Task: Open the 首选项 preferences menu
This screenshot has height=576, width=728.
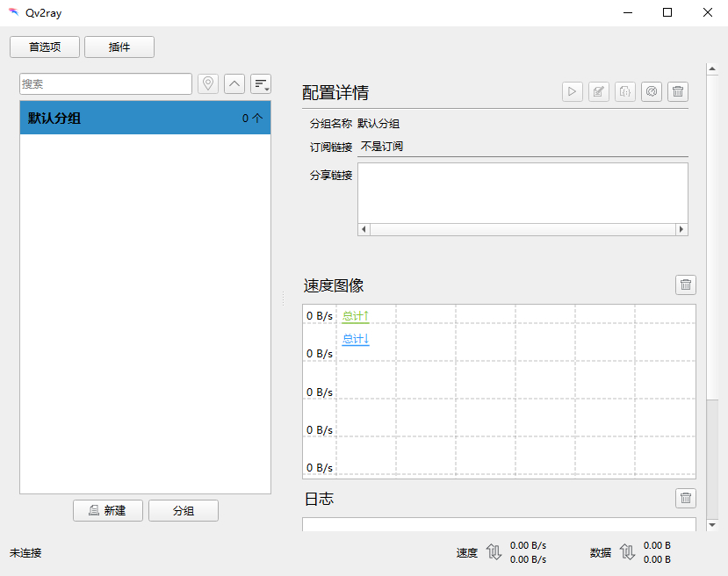Action: (x=45, y=47)
